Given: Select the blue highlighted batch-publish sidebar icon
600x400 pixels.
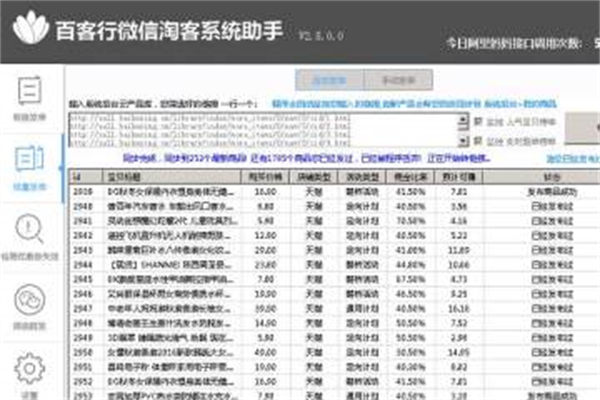Looking at the screenshot, I should (30, 158).
